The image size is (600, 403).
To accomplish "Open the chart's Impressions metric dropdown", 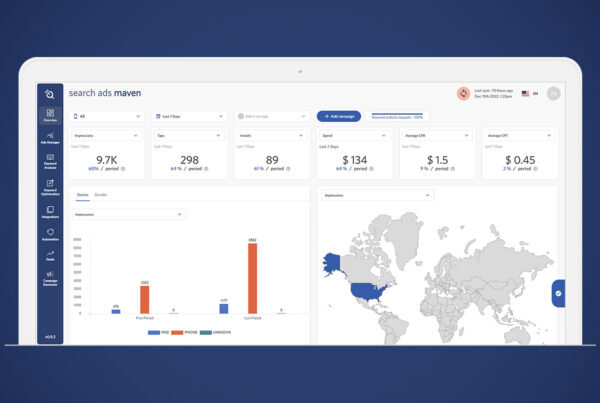I will click(x=130, y=214).
